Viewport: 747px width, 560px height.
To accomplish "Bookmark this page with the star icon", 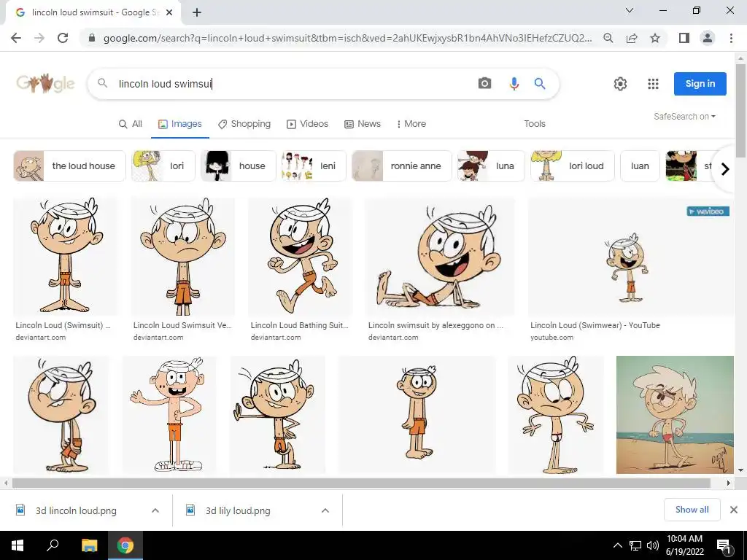I will (655, 38).
